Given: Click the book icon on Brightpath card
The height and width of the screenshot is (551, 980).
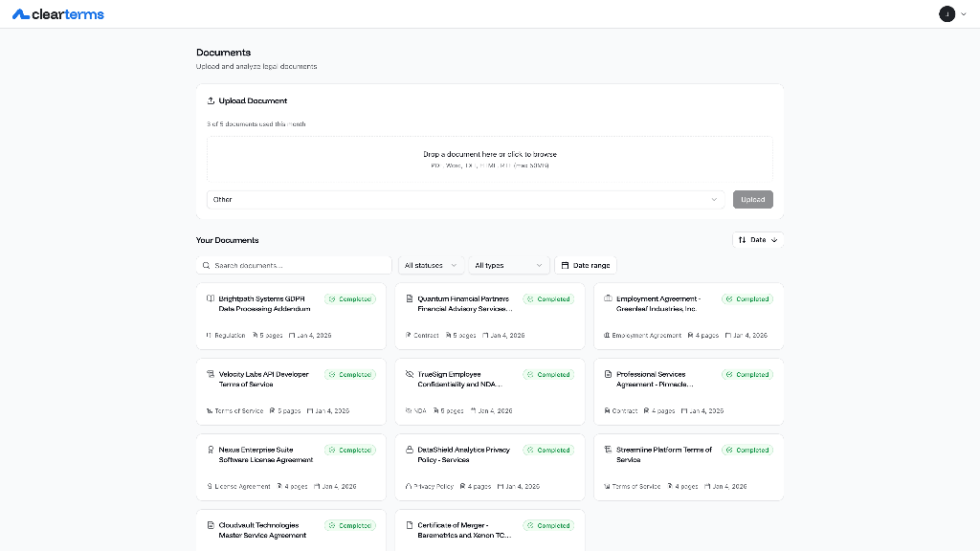Looking at the screenshot, I should (211, 298).
